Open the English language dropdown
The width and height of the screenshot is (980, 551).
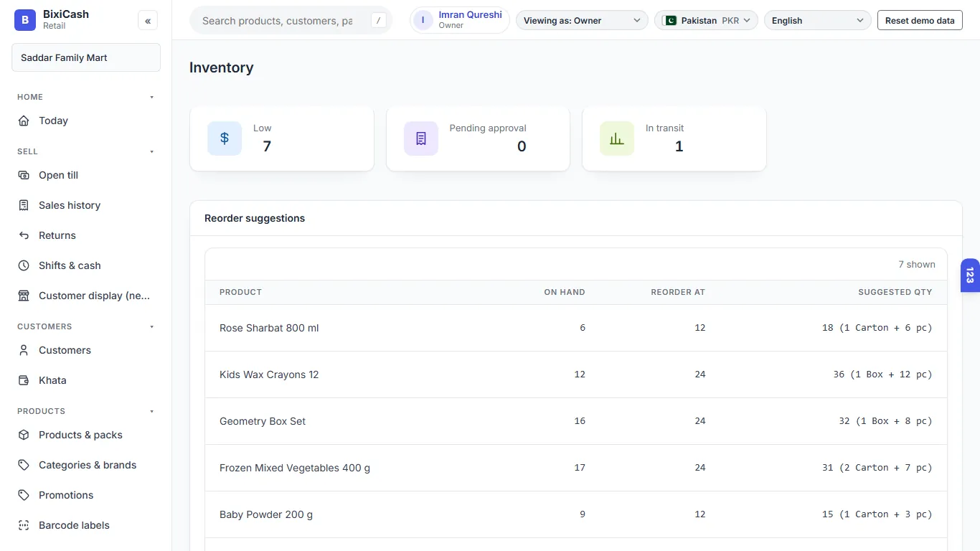pos(818,21)
